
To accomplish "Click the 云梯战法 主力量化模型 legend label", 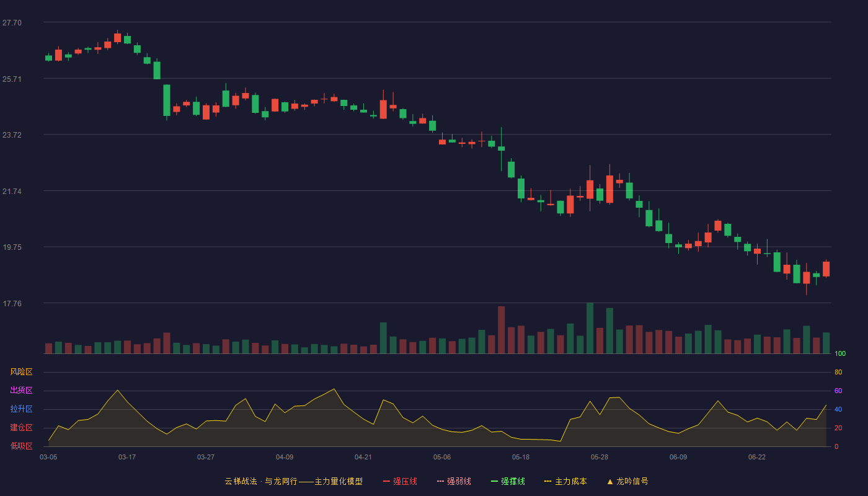I will tap(294, 481).
